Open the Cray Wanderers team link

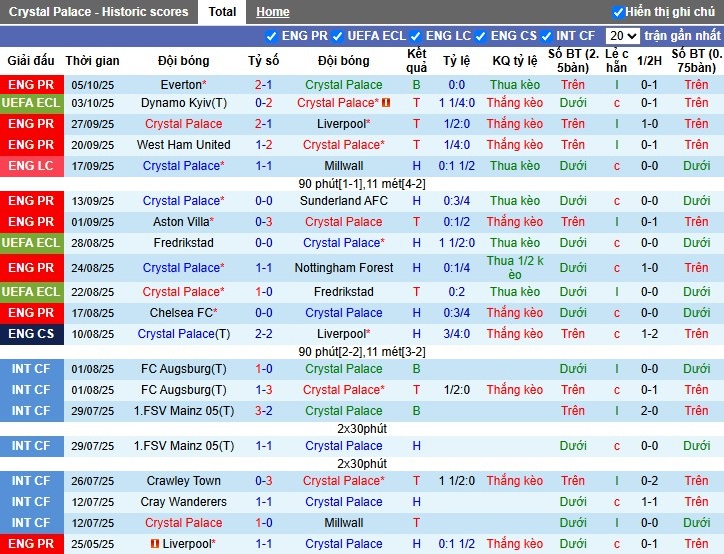[184, 502]
